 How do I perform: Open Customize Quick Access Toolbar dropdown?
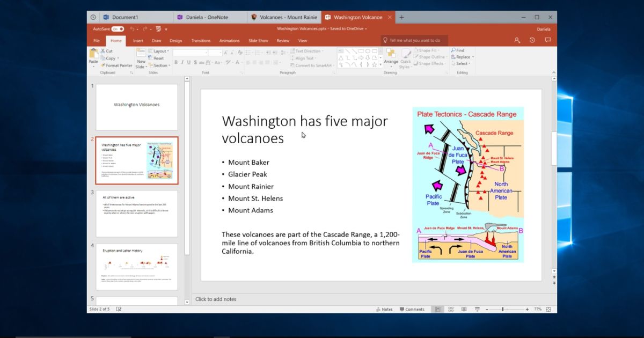[x=166, y=29]
